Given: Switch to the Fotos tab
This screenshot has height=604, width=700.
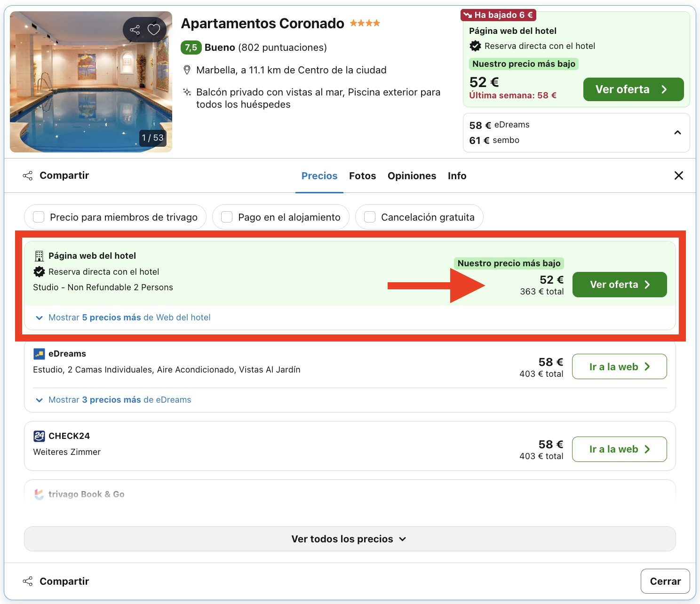Looking at the screenshot, I should click(362, 175).
